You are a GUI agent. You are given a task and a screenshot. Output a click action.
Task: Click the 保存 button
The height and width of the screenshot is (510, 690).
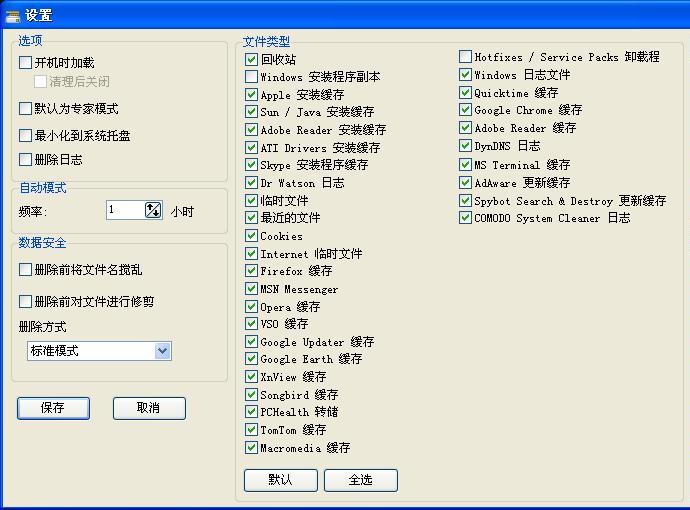[x=53, y=408]
